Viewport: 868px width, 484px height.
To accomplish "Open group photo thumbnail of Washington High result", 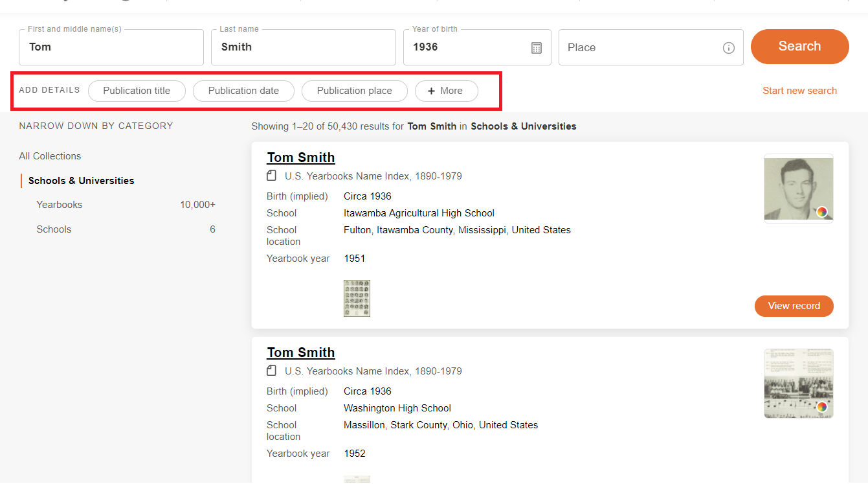I will [x=799, y=384].
